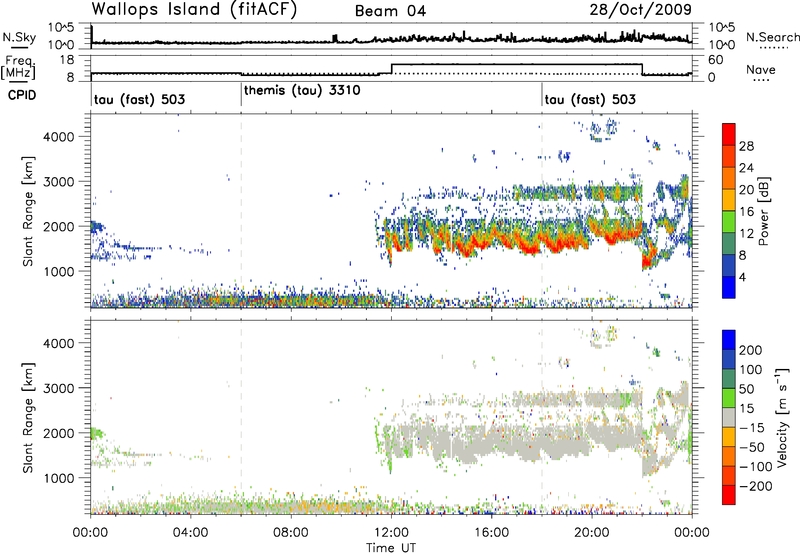The width and height of the screenshot is (800, 554).
Task: Click the '08:00' time axis tick label
Action: pos(291,533)
